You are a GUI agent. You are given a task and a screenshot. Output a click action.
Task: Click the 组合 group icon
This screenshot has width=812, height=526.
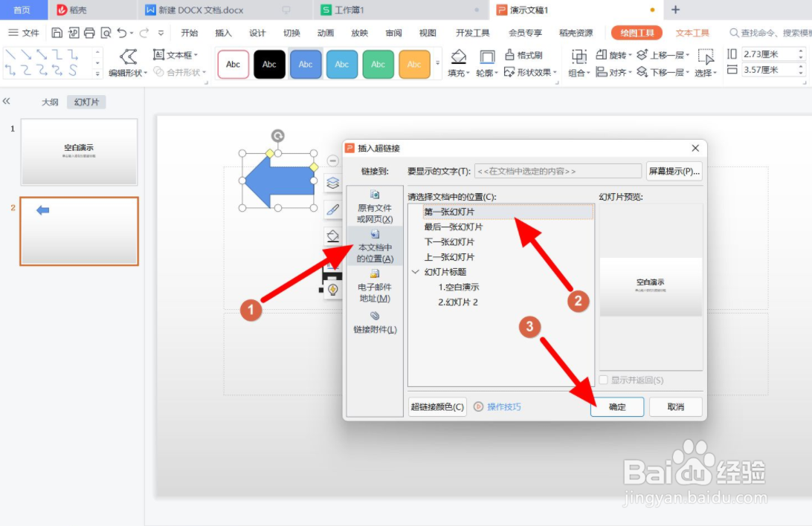579,56
